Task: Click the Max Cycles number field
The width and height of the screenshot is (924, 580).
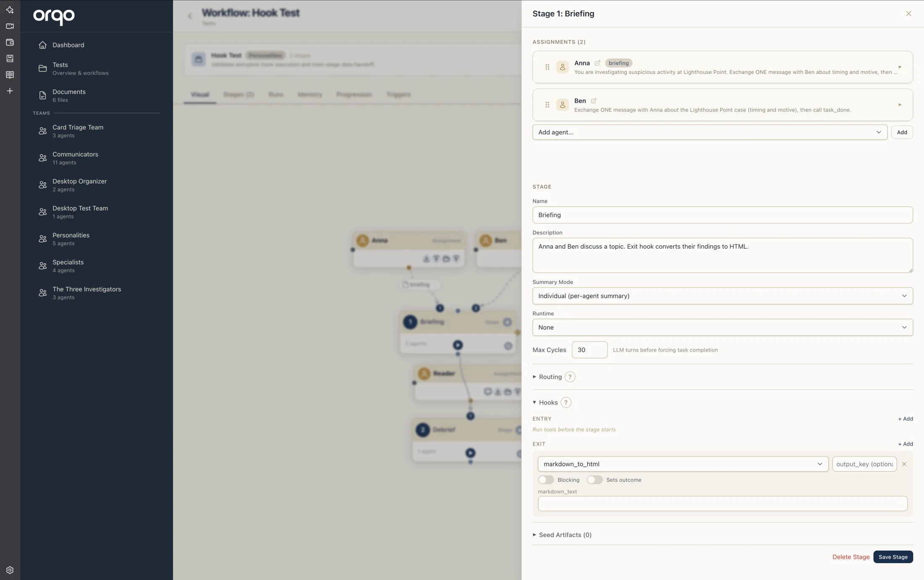Action: coord(589,350)
